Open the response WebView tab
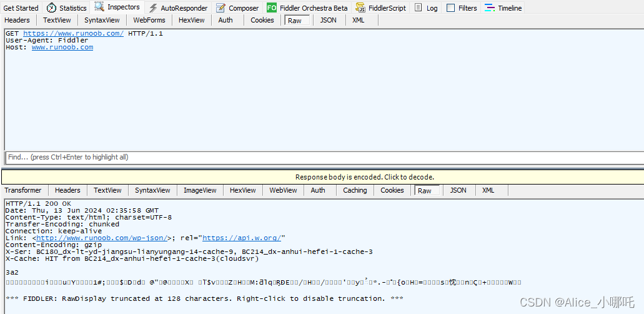The image size is (644, 314). pos(284,190)
